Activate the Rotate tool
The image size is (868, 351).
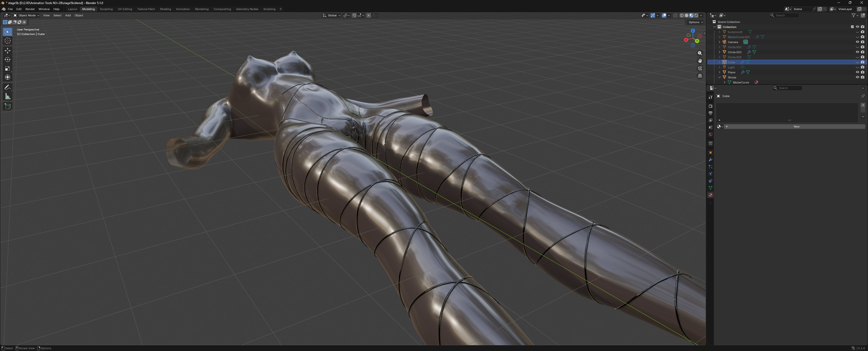pos(7,60)
